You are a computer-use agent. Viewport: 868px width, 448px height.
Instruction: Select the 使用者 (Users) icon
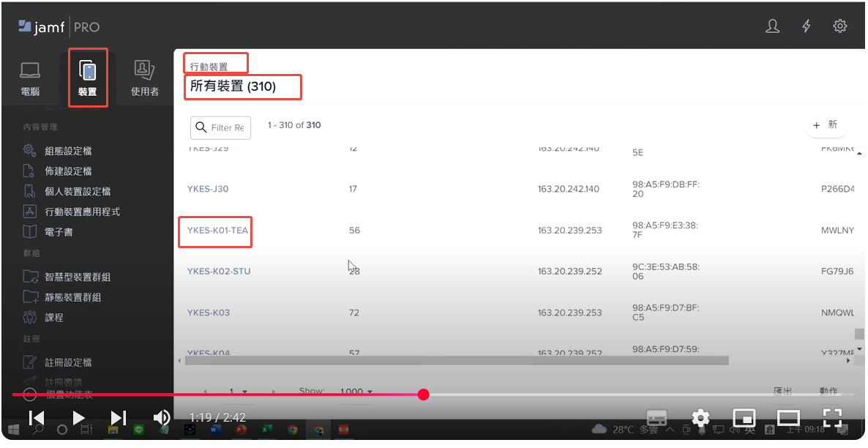pyautogui.click(x=144, y=78)
